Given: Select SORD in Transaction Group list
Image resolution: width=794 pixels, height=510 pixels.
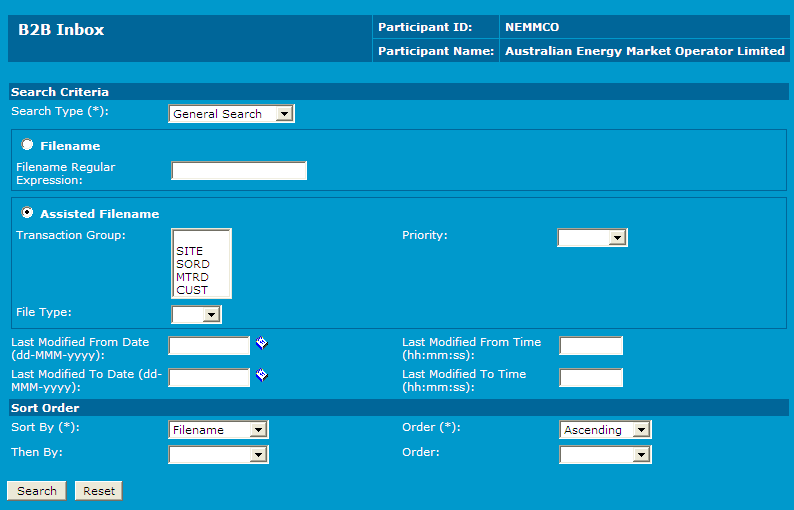Looking at the screenshot, I should tap(192, 264).
